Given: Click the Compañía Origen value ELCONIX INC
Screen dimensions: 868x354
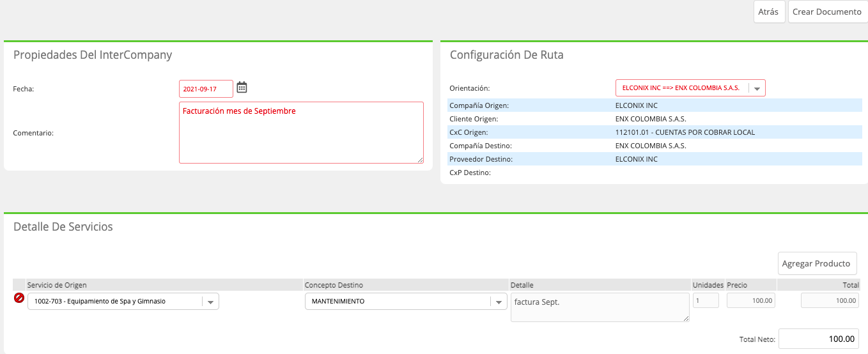Looking at the screenshot, I should click(636, 105).
